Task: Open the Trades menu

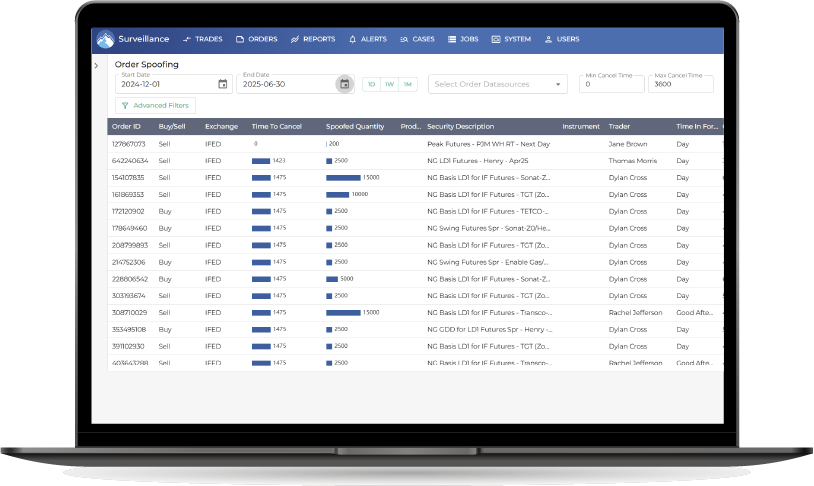Action: (202, 40)
